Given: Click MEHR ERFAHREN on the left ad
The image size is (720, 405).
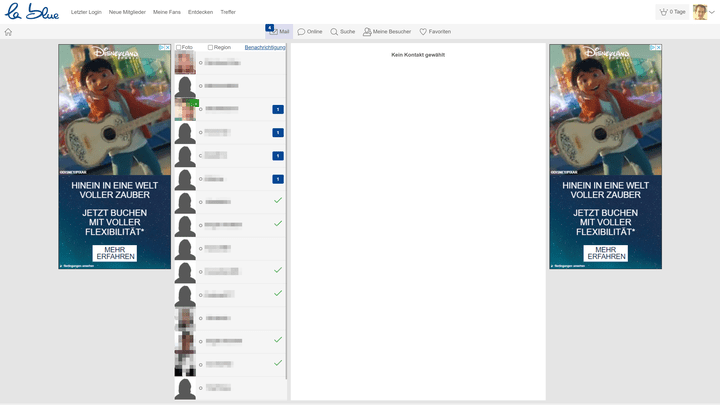Looking at the screenshot, I should tap(115, 253).
